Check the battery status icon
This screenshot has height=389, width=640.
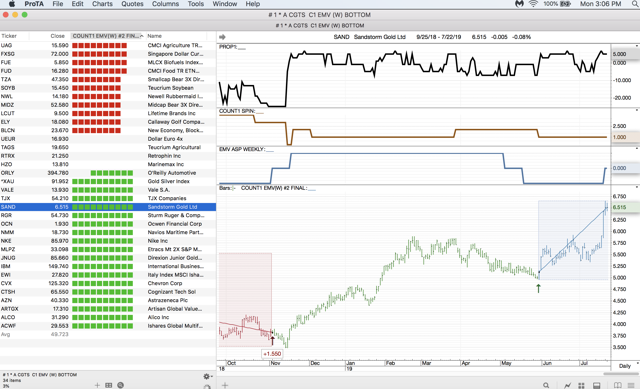coord(565,4)
